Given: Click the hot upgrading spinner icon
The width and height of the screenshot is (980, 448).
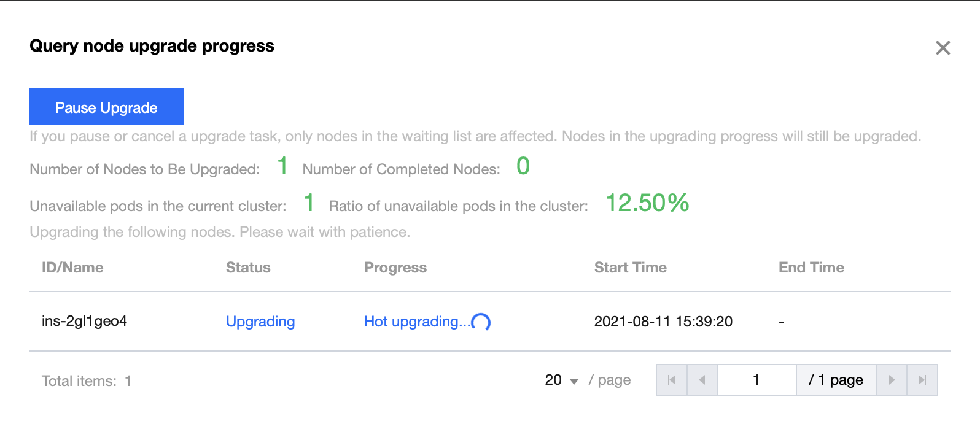Looking at the screenshot, I should point(481,322).
